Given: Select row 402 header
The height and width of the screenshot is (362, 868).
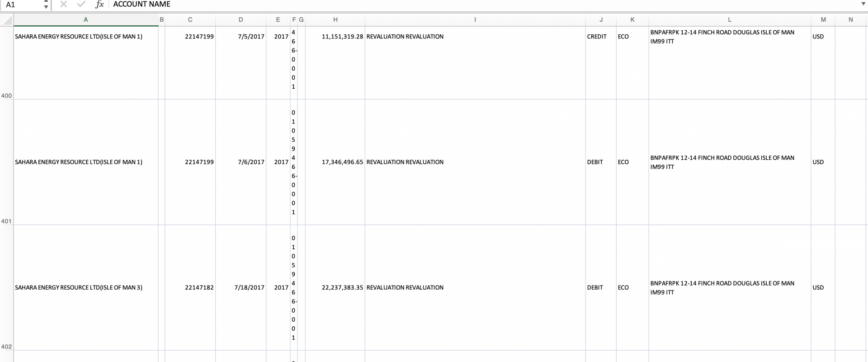Looking at the screenshot, I should [x=7, y=287].
